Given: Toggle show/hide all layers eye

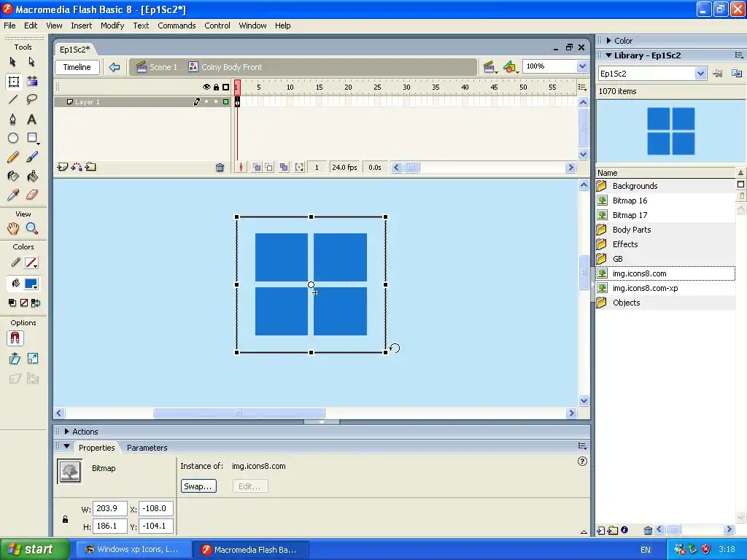Looking at the screenshot, I should [206, 87].
